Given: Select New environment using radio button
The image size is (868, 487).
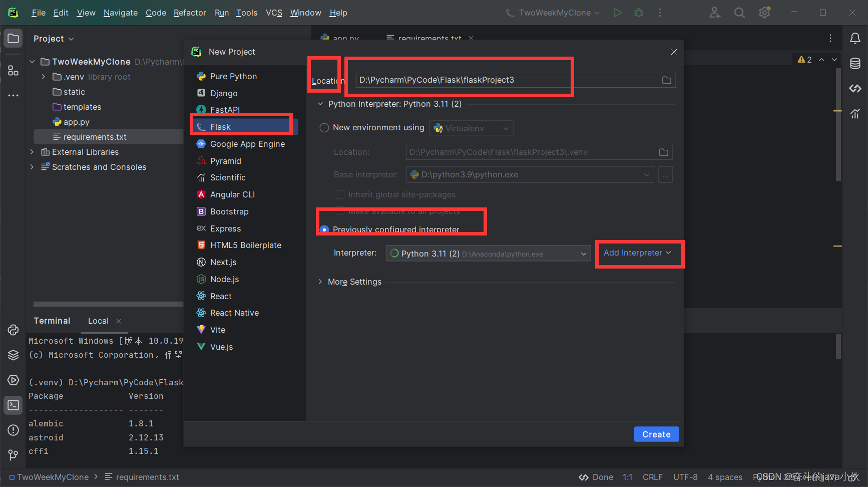Looking at the screenshot, I should coord(324,128).
